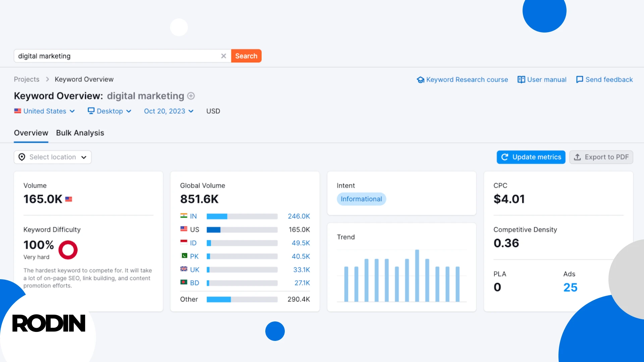644x362 pixels.
Task: Click the 0.36 Competitive Density value
Action: point(506,243)
